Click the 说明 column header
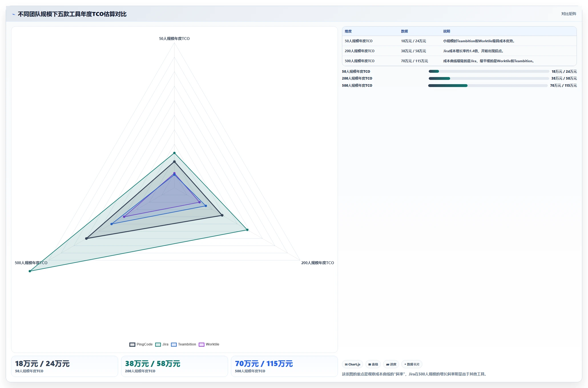This screenshot has height=388, width=588. tap(447, 31)
